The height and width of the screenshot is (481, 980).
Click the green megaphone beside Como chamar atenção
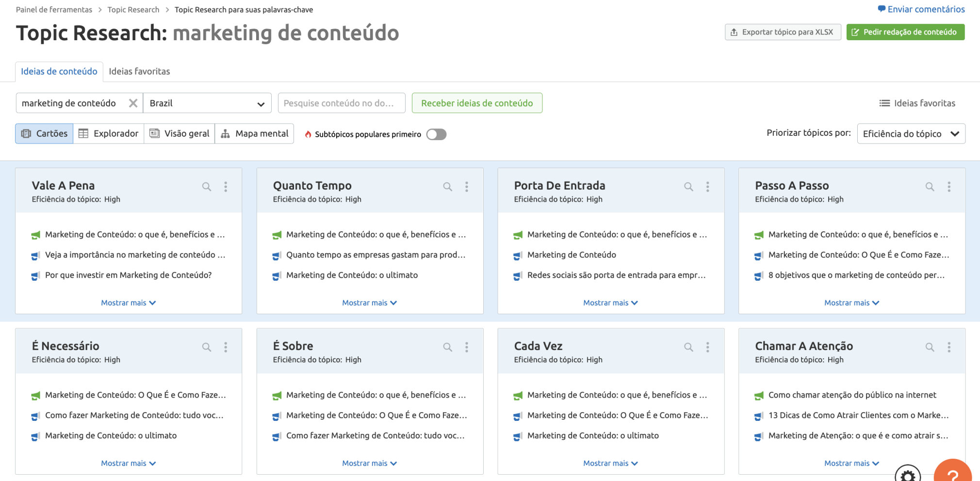point(759,396)
